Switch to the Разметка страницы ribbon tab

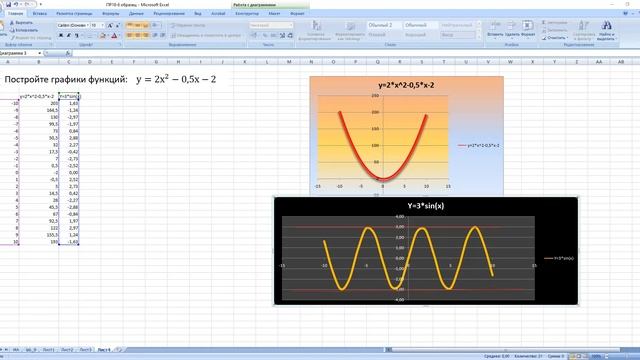click(x=74, y=13)
